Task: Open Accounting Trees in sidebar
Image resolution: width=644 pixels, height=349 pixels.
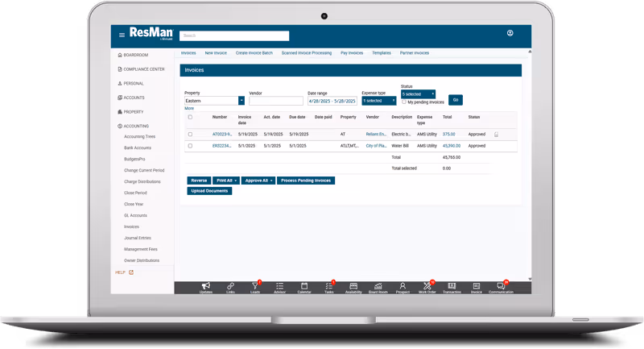Action: pyautogui.click(x=139, y=136)
